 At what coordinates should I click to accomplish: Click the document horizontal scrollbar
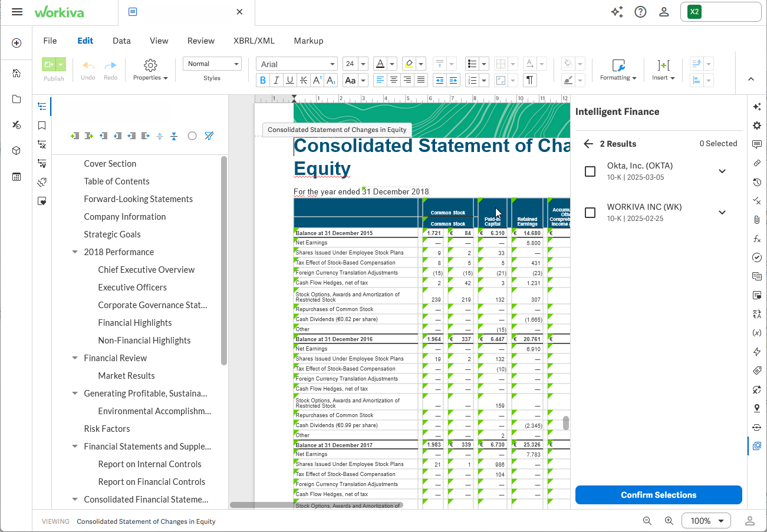[x=317, y=505]
